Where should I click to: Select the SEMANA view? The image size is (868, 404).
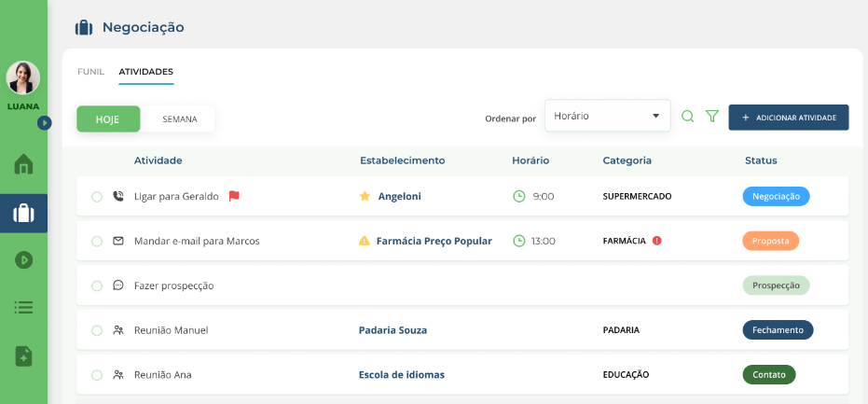[x=179, y=119]
